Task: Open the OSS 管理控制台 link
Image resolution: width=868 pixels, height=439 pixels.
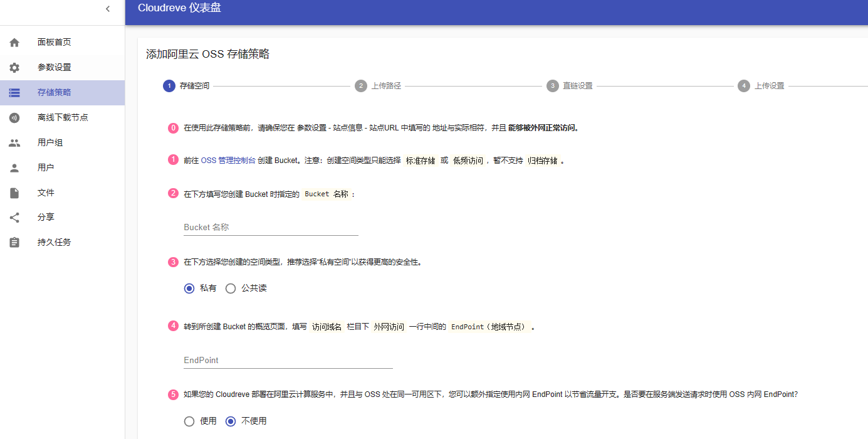Action: (229, 160)
